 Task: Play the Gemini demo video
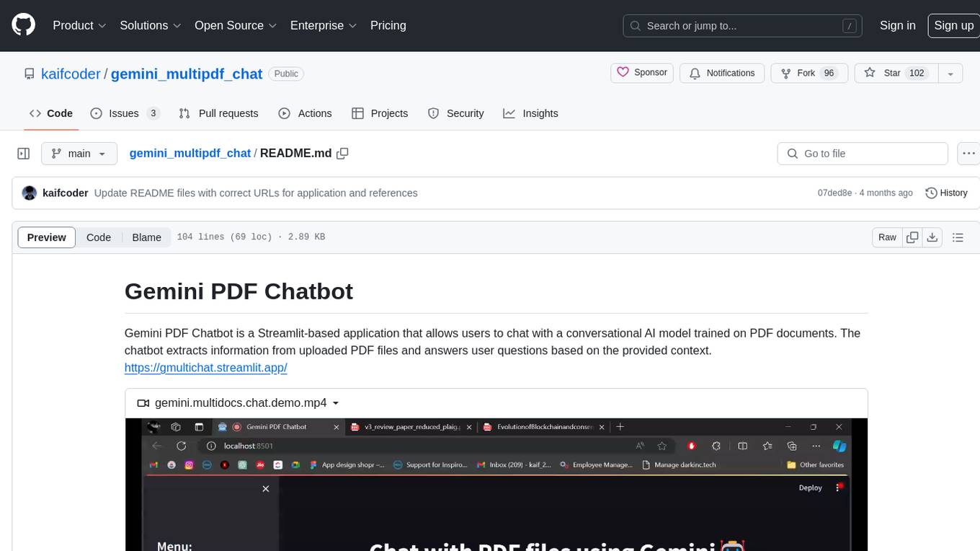(496, 484)
